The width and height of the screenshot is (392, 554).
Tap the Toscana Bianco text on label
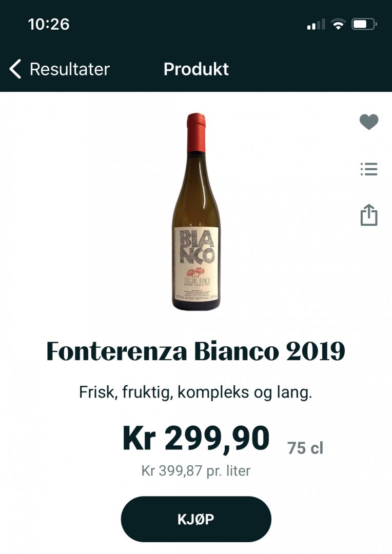[x=197, y=281]
